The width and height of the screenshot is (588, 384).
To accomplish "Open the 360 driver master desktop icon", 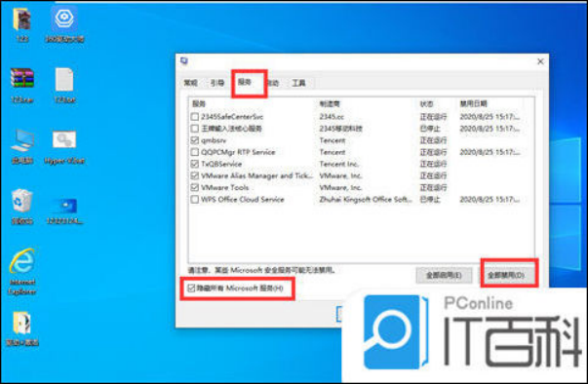I will (x=64, y=23).
